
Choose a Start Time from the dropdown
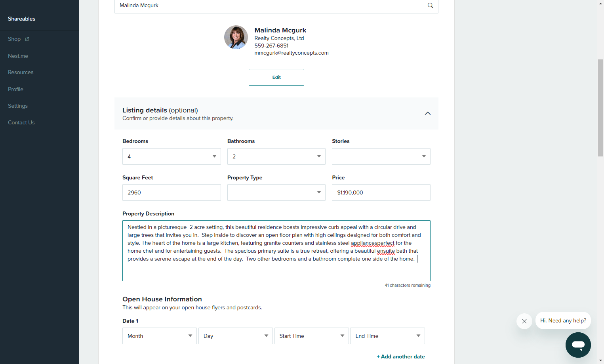click(x=312, y=336)
